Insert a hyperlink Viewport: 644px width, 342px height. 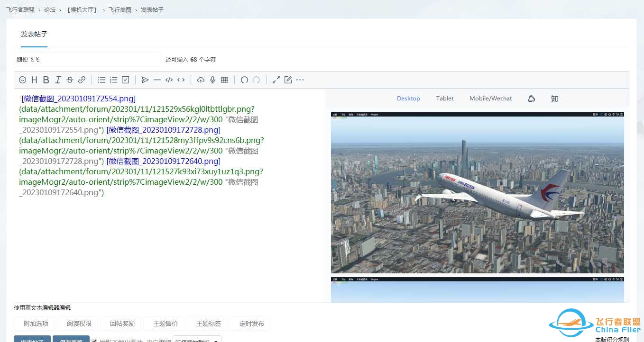click(x=82, y=80)
